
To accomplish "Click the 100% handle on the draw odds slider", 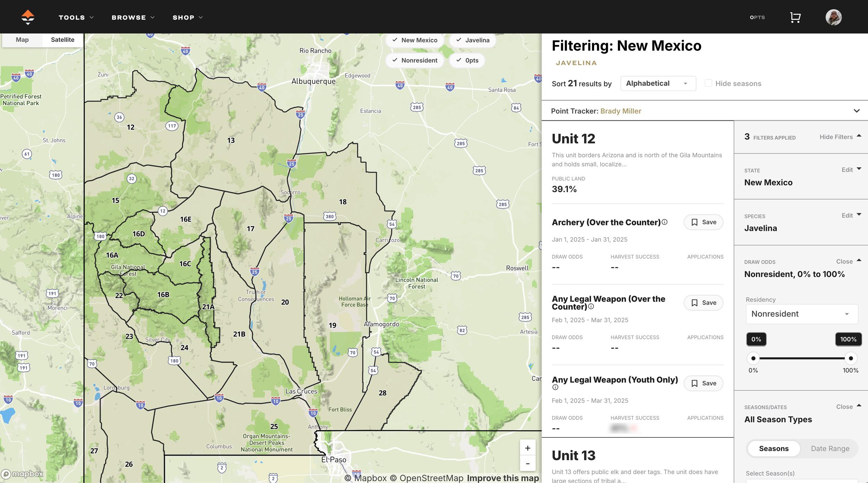I will pos(850,358).
